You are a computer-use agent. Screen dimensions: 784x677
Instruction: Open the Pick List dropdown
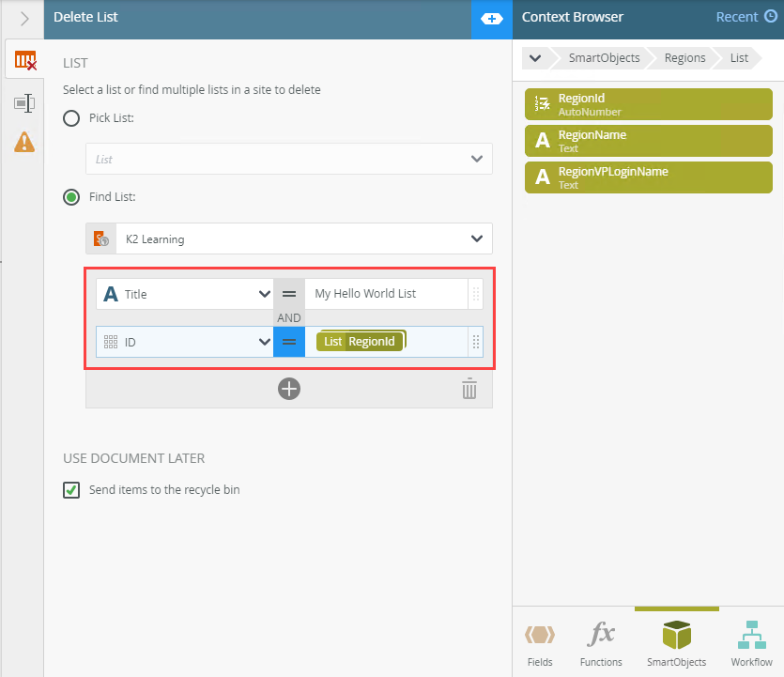point(289,159)
